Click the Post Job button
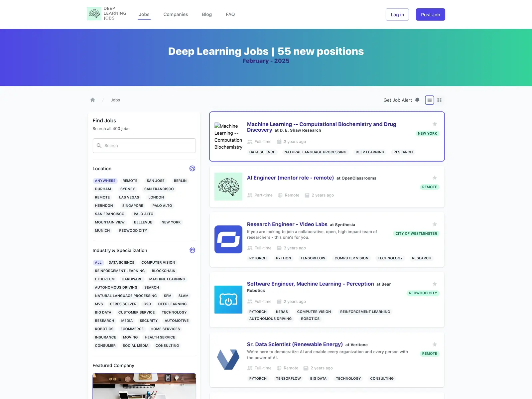Viewport: 532px width, 399px height. [431, 15]
